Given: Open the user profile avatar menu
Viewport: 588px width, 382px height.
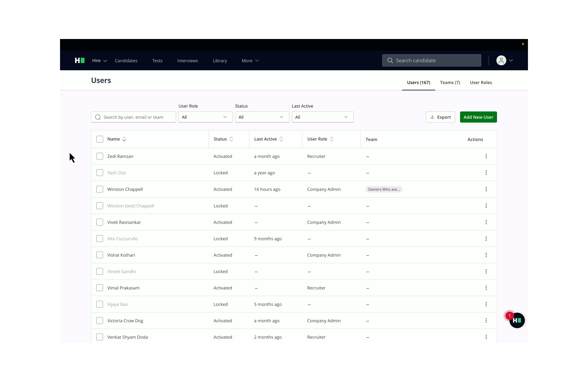Looking at the screenshot, I should [501, 61].
